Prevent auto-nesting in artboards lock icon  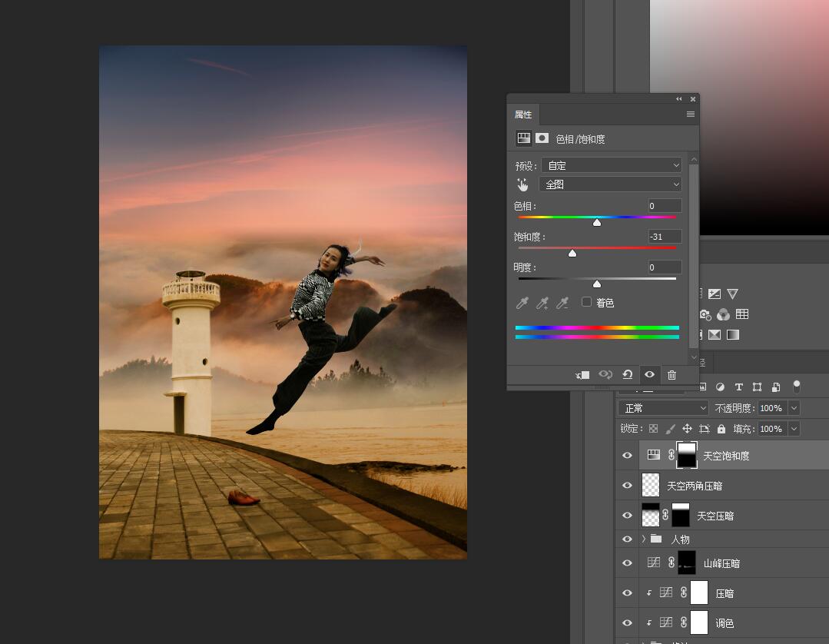[705, 429]
